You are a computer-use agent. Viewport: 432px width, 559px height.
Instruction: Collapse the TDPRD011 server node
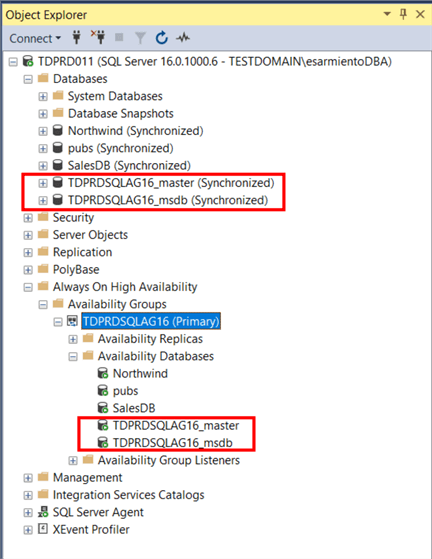[13, 62]
